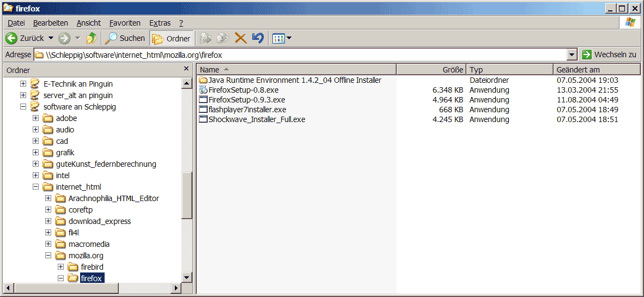Viewport: 644px width, 297px height.
Task: Expand E-Technik an Pinguin tree node
Action: [x=23, y=84]
